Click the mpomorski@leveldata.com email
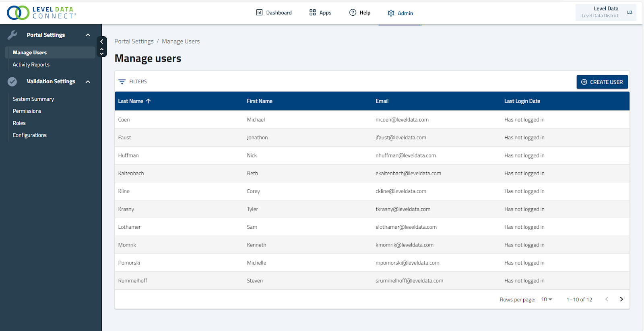The image size is (644, 331). coord(407,263)
